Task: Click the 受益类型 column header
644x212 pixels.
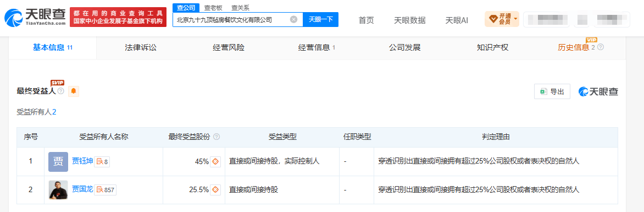Action: [x=282, y=137]
